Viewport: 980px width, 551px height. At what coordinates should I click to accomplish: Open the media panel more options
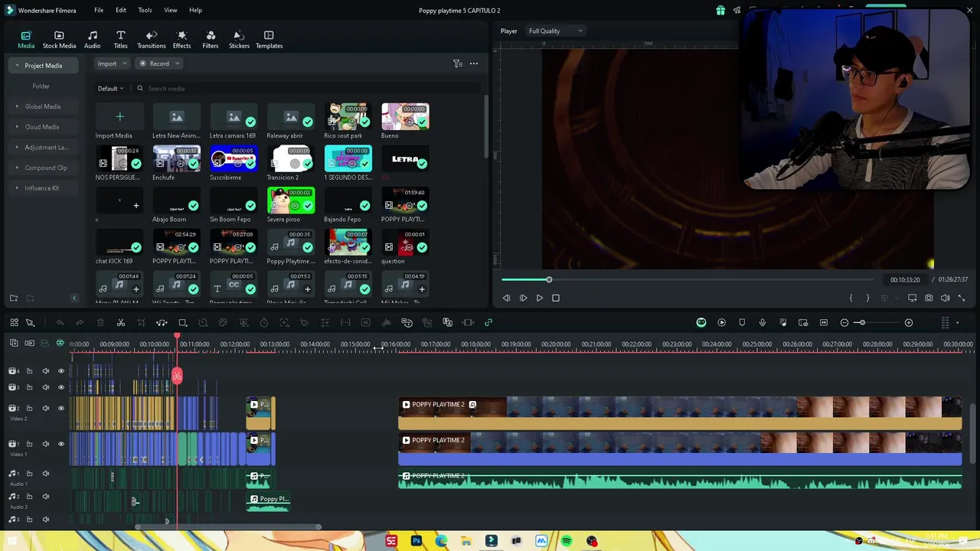474,64
